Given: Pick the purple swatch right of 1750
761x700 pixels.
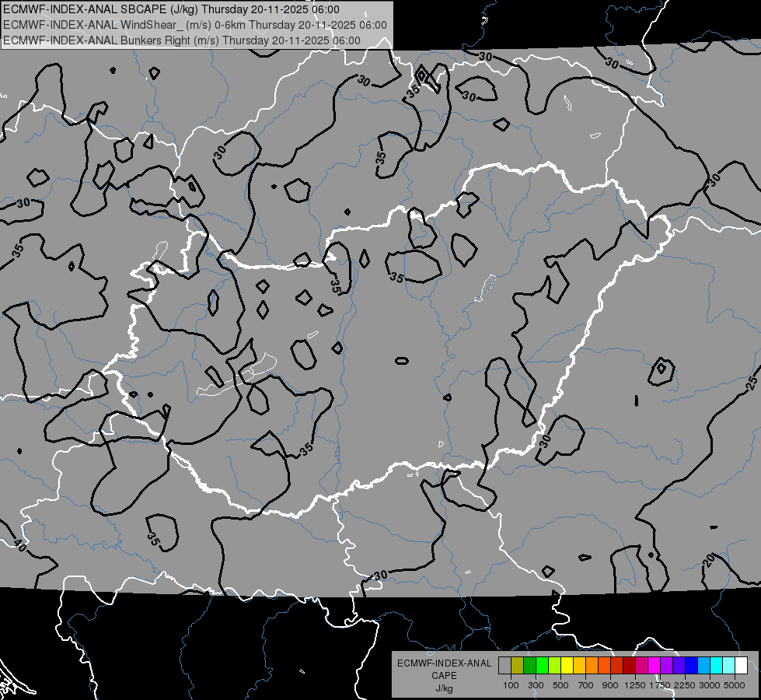Looking at the screenshot, I should pyautogui.click(x=667, y=665).
